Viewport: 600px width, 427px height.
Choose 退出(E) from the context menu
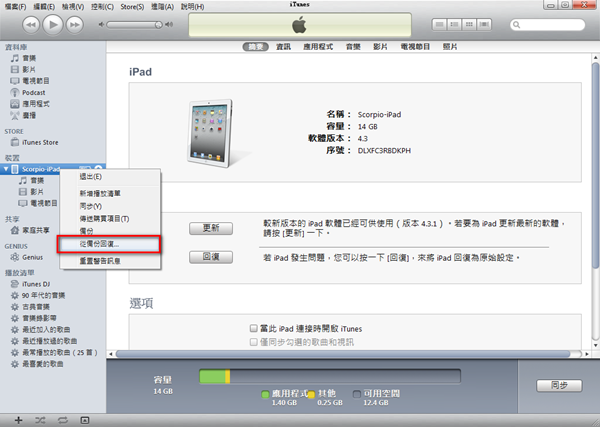(x=110, y=177)
